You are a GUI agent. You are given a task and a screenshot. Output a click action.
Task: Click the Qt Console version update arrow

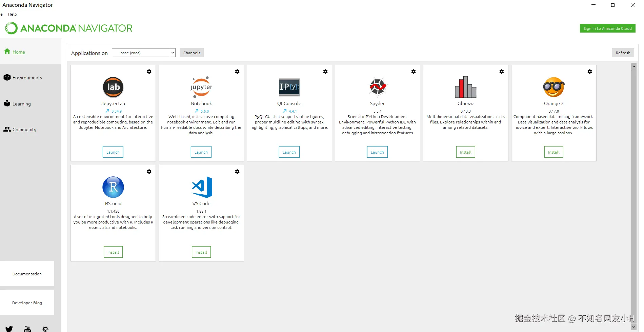pyautogui.click(x=285, y=111)
